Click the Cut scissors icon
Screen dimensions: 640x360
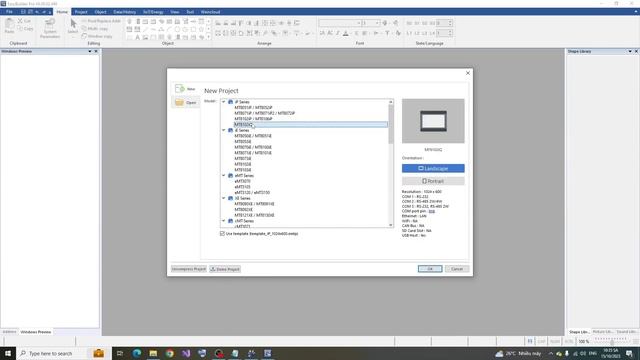(x=20, y=21)
